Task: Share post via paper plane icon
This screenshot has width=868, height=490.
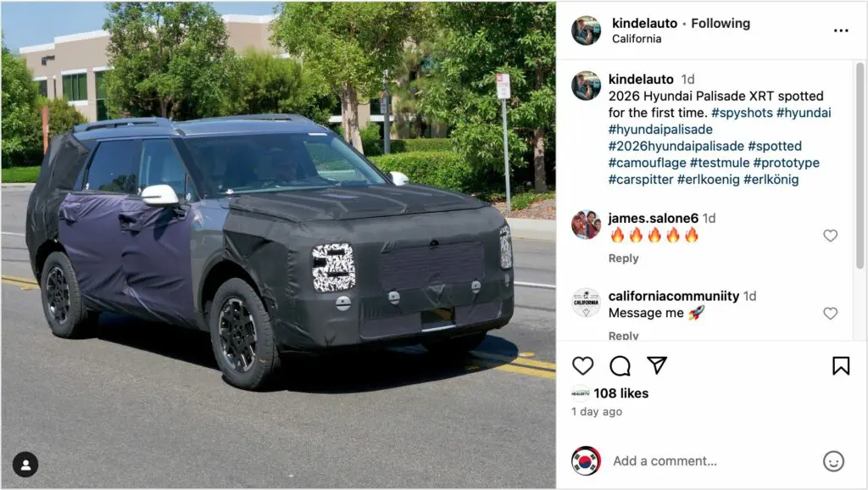Action: [x=657, y=365]
